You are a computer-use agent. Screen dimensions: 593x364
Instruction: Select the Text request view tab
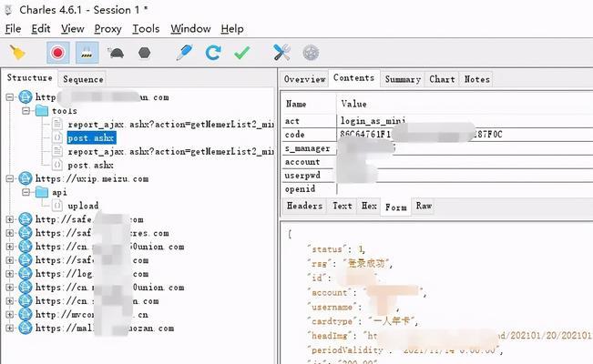342,206
